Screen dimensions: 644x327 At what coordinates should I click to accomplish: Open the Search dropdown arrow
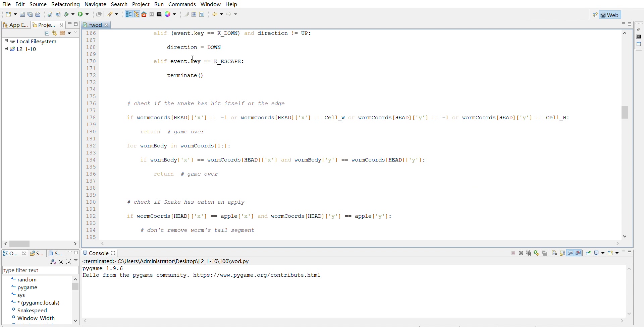pos(117,15)
